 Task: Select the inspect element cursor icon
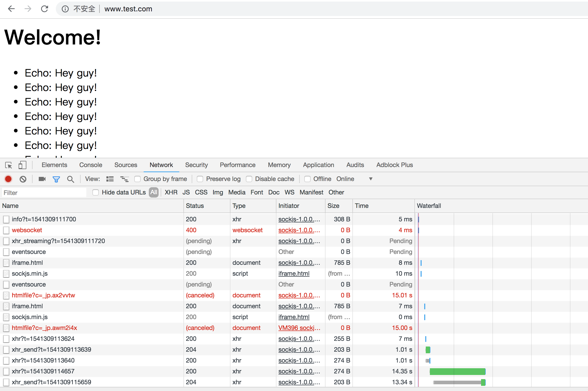[x=9, y=165]
